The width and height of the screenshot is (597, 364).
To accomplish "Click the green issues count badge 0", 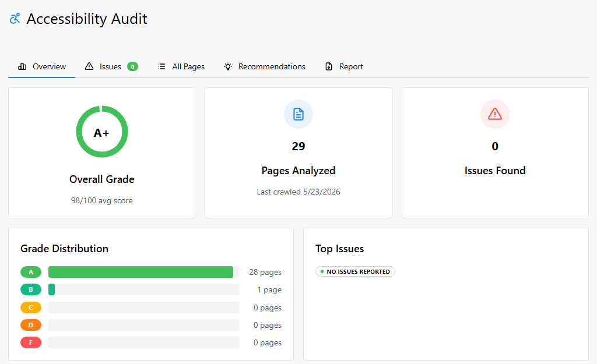I will point(132,66).
